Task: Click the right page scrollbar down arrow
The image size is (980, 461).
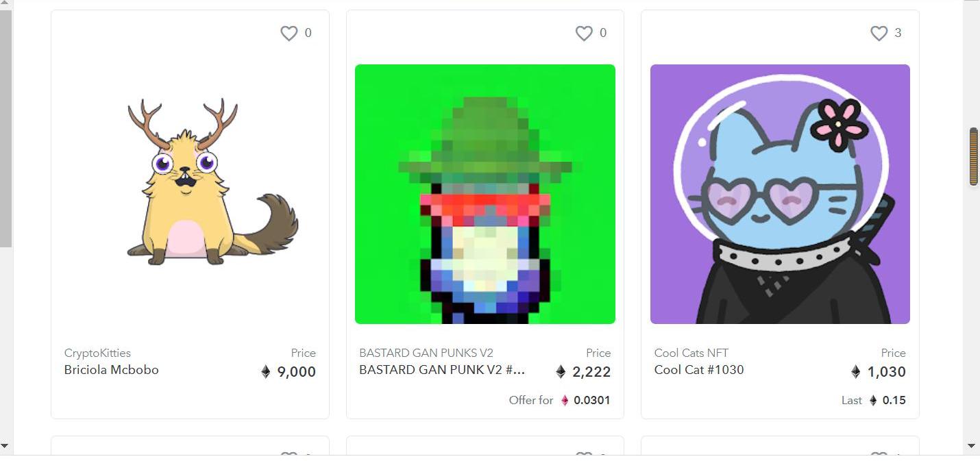Action: [x=972, y=446]
